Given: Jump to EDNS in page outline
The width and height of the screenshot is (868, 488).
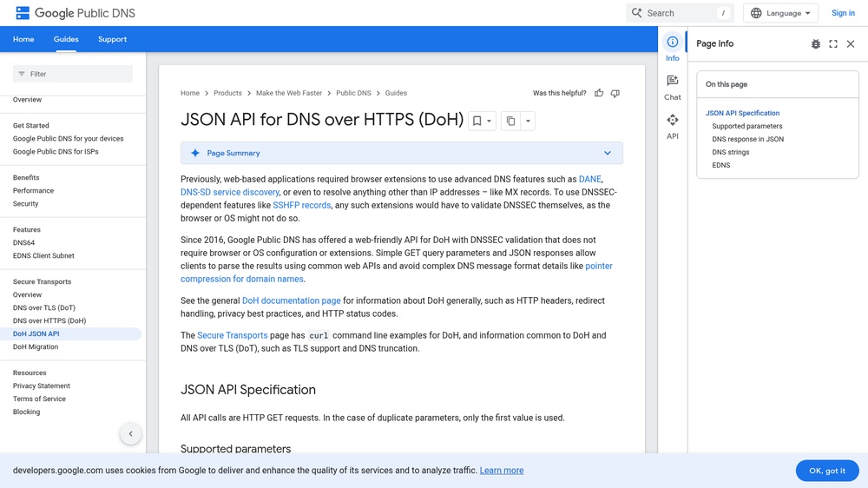Looking at the screenshot, I should [x=720, y=165].
